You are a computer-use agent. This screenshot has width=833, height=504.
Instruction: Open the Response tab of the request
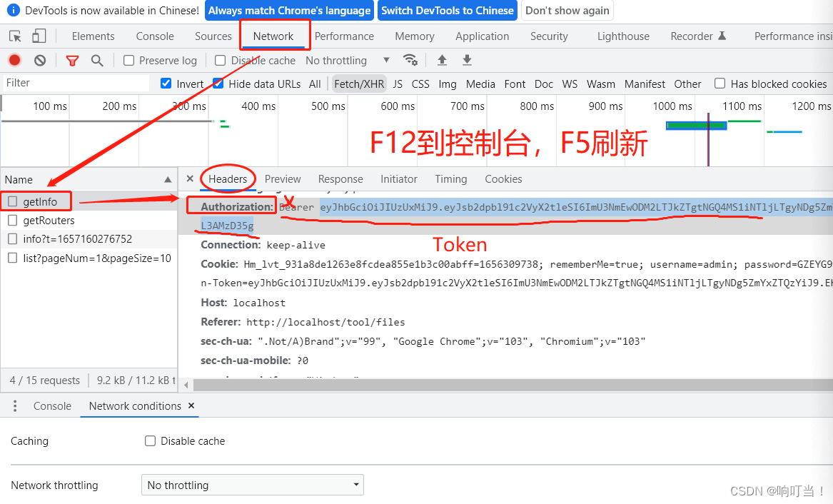point(340,179)
